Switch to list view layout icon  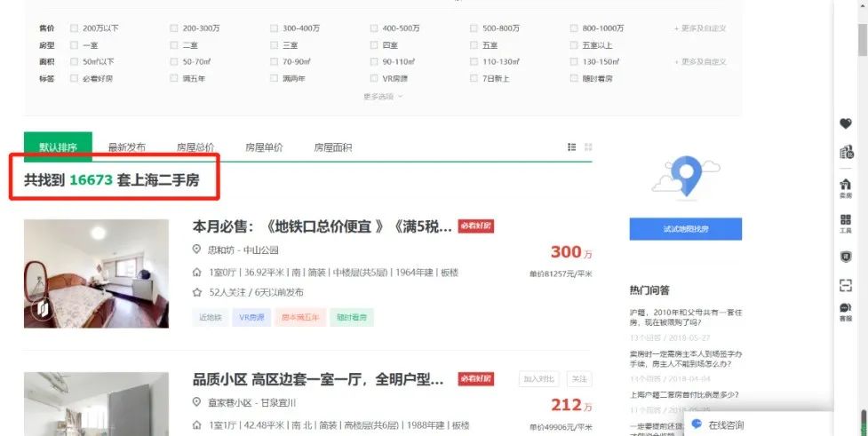[572, 147]
